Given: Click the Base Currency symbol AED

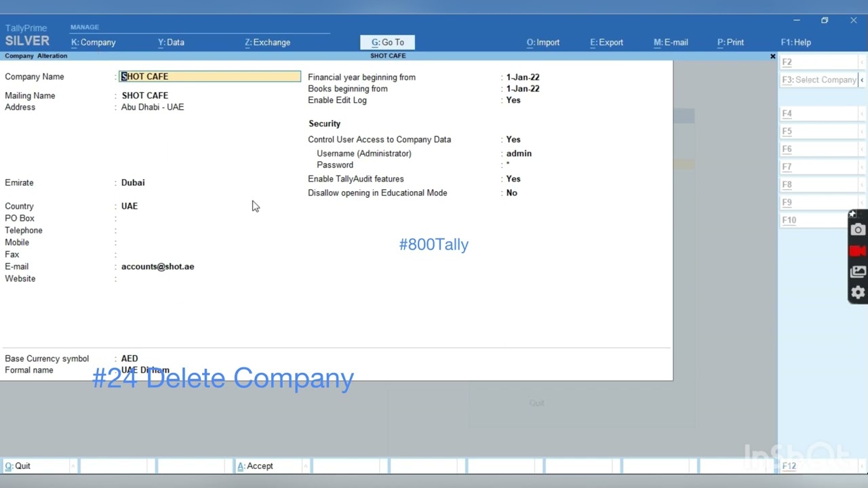Looking at the screenshot, I should [x=130, y=359].
